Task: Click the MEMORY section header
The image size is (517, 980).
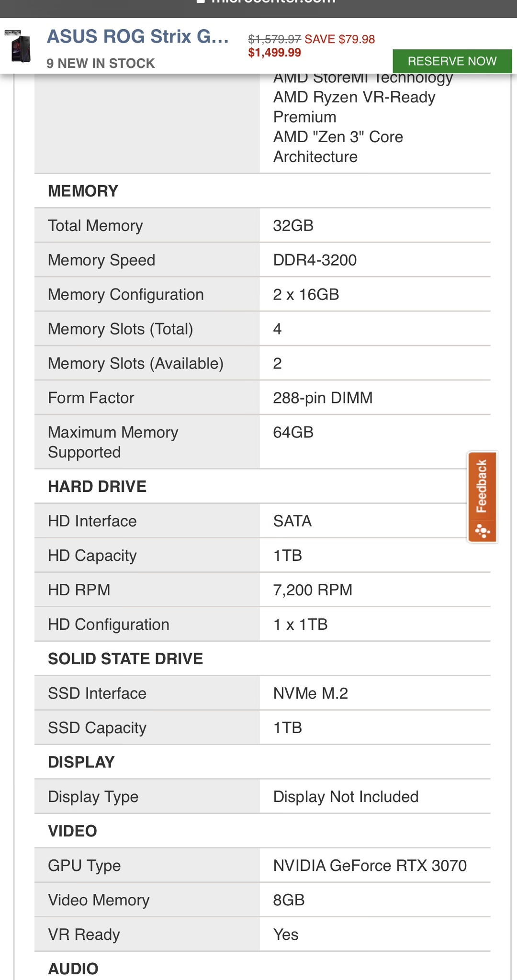Action: click(83, 191)
